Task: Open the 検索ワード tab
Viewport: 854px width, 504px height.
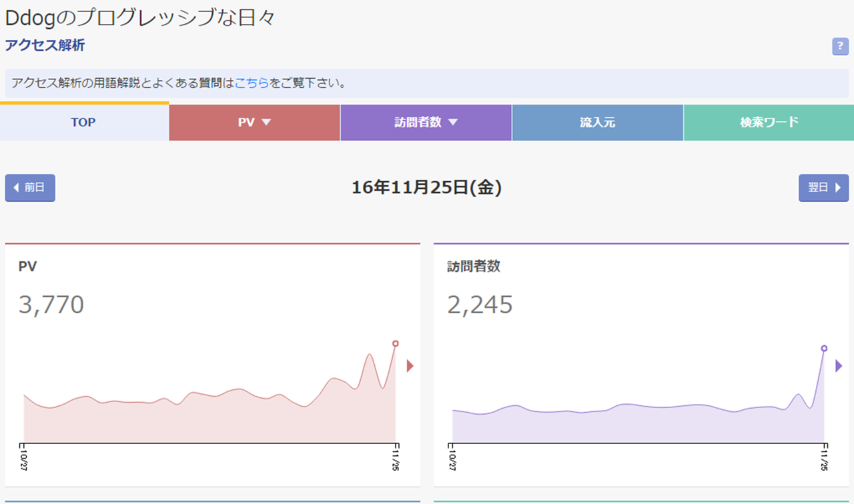Action: coord(769,122)
